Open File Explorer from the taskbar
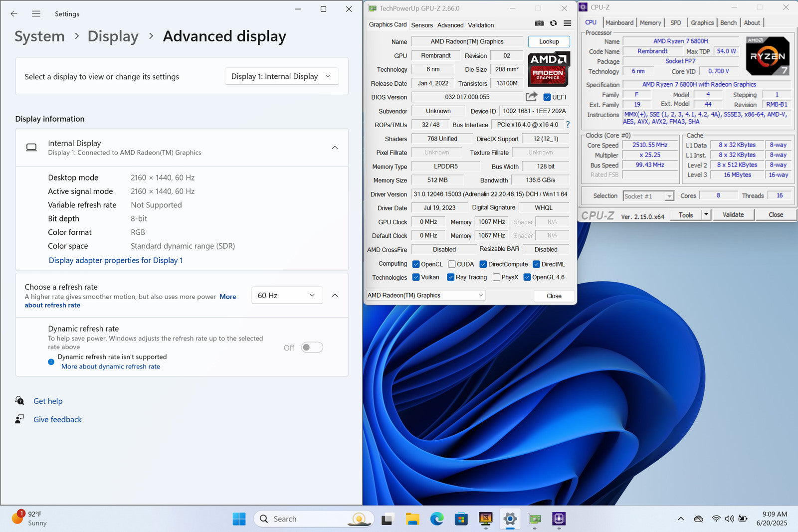 (x=412, y=519)
